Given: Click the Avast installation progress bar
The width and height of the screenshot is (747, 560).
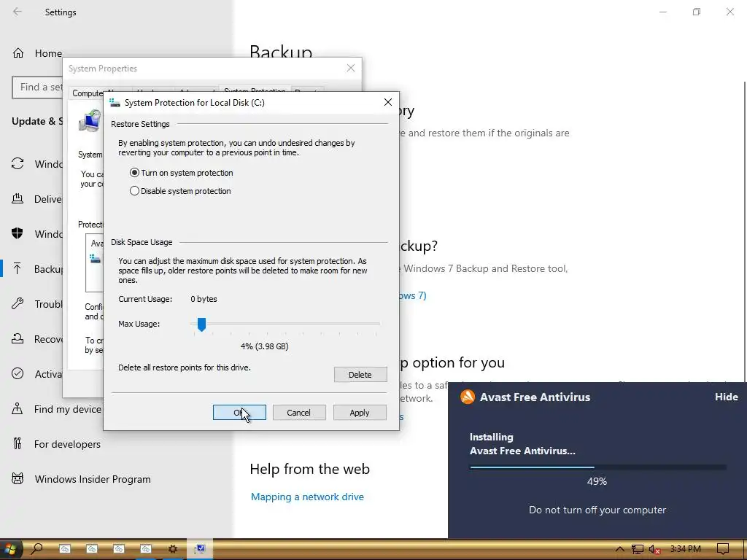Looking at the screenshot, I should point(598,467).
